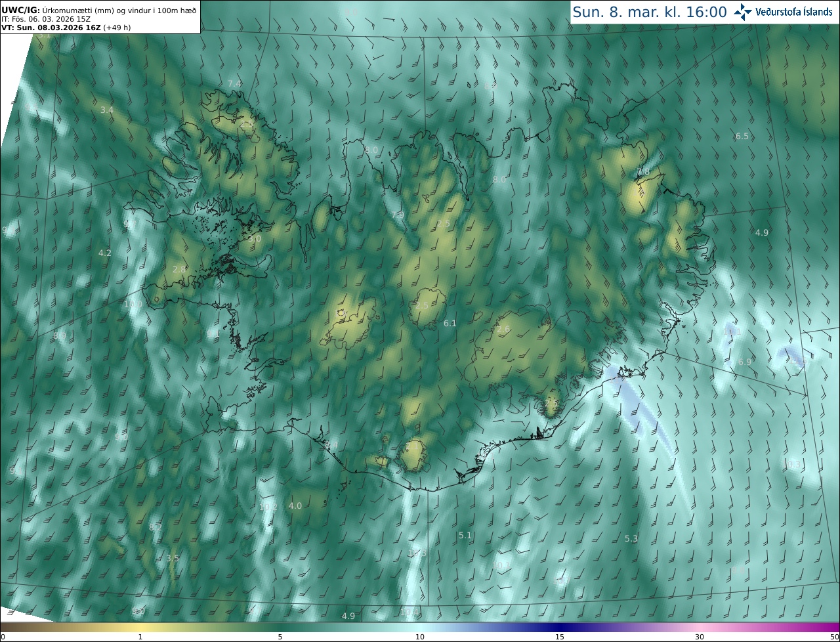Image resolution: width=840 pixels, height=642 pixels.
Task: Click the colorbar tick label '30'
Action: pos(700,637)
